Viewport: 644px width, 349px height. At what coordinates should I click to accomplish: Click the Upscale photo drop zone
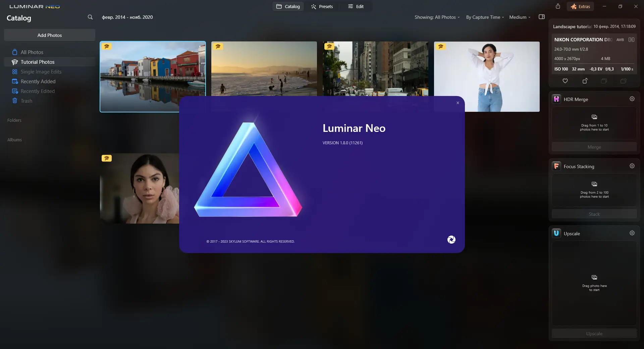point(594,283)
